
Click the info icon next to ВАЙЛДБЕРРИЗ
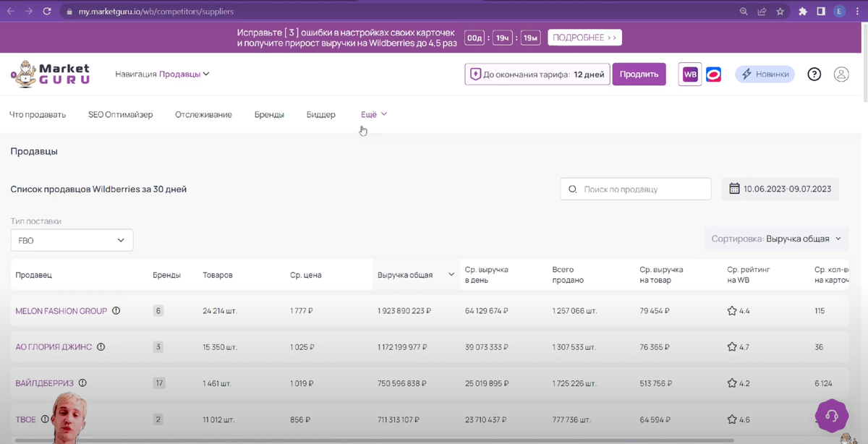point(82,383)
